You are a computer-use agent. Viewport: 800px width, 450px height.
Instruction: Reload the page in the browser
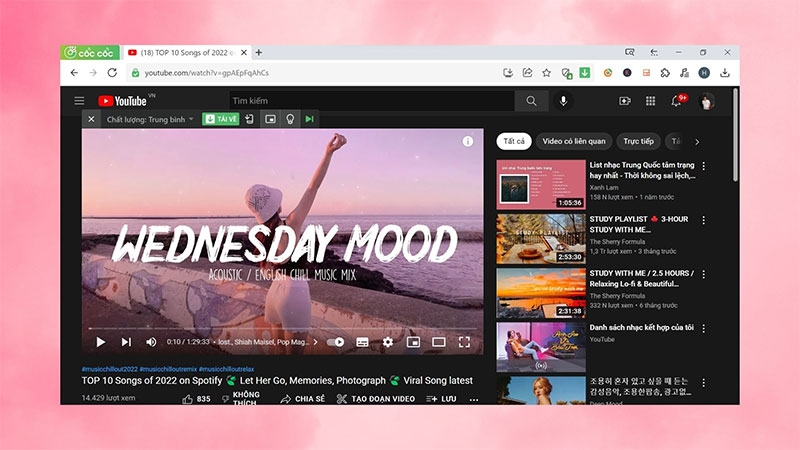click(x=112, y=73)
